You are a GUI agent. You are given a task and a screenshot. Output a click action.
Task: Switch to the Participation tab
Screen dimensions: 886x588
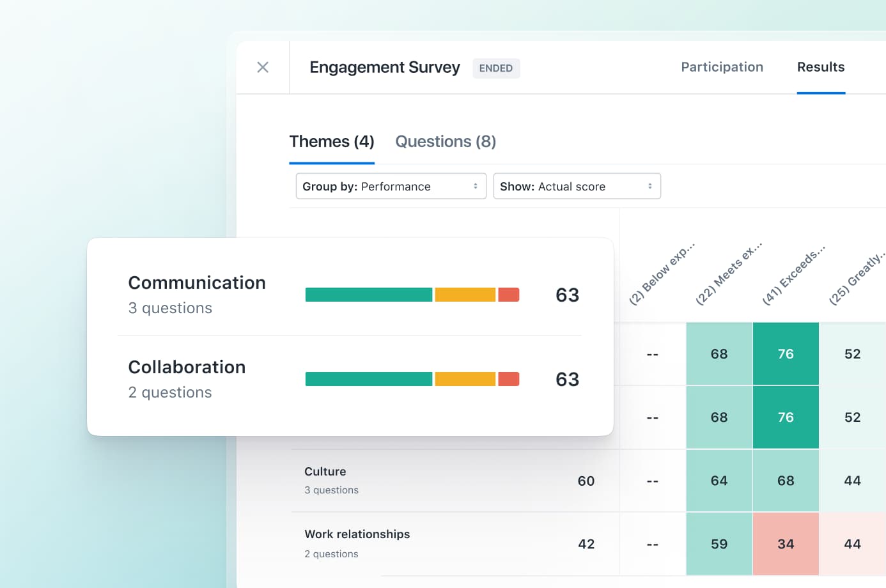[722, 67]
